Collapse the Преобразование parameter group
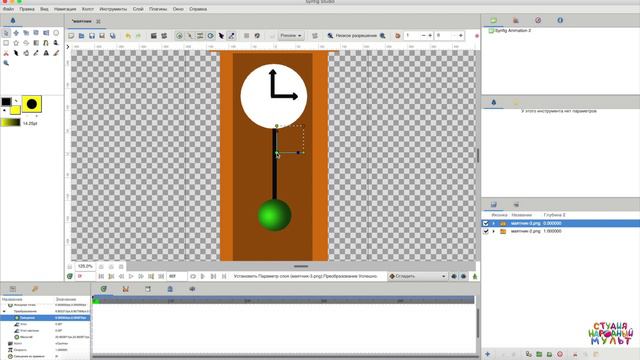 tap(4, 311)
